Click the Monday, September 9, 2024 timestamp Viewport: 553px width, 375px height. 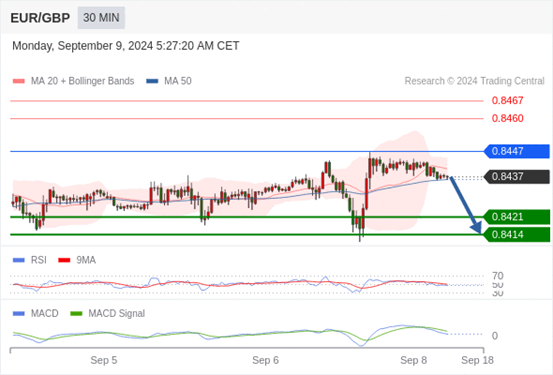tap(126, 46)
